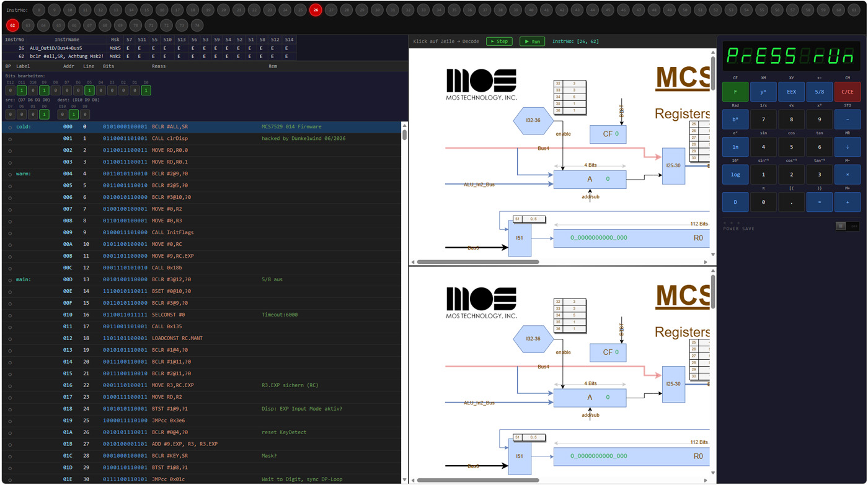
Task: Select instruction number 26 red circle
Action: click(x=316, y=10)
